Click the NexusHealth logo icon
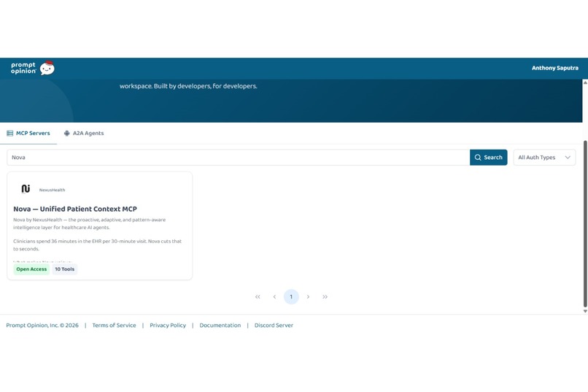 click(26, 188)
